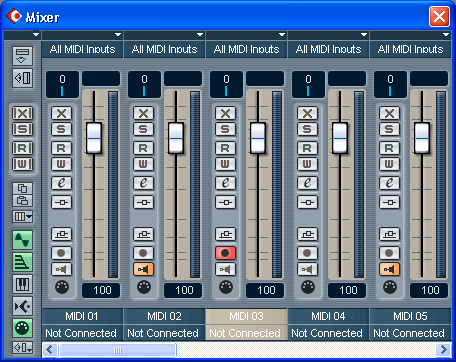Open edit channel settings for MIDI 01
Viewport: 456px width, 362px height.
coord(61,183)
